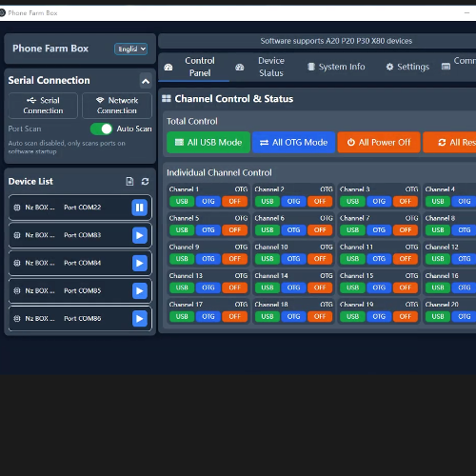
Task: Set Channel 8 to USB
Action: 438,230
